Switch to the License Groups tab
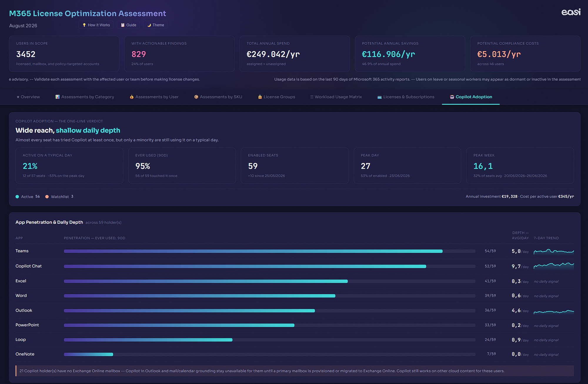The image size is (588, 384). pyautogui.click(x=276, y=97)
